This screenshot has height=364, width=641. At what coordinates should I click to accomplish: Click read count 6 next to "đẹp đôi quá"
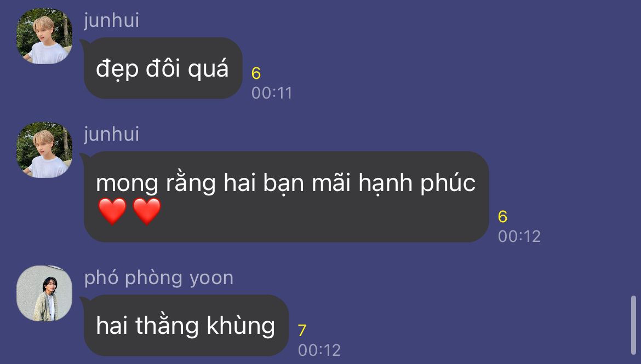pyautogui.click(x=256, y=73)
